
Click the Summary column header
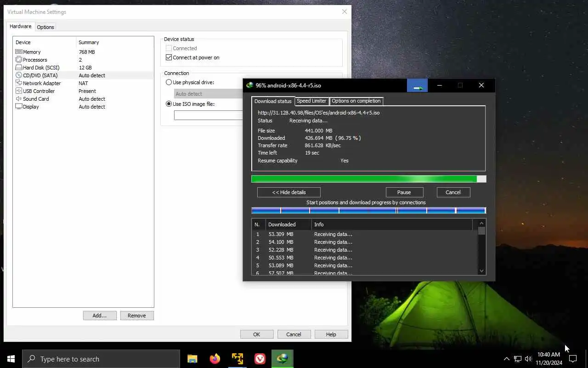pos(115,42)
